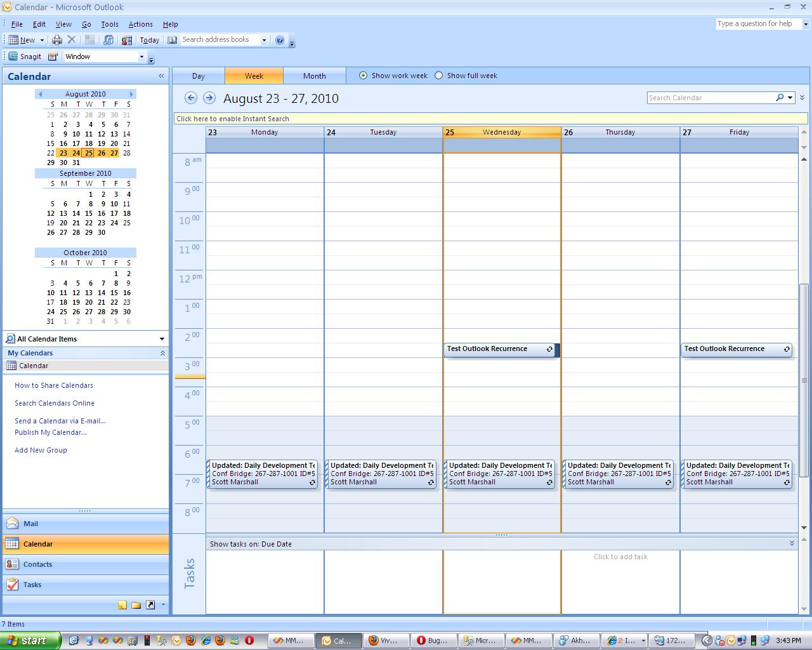The width and height of the screenshot is (812, 650).
Task: Click the calendar permissions icon in toolbar
Action: tap(127, 40)
